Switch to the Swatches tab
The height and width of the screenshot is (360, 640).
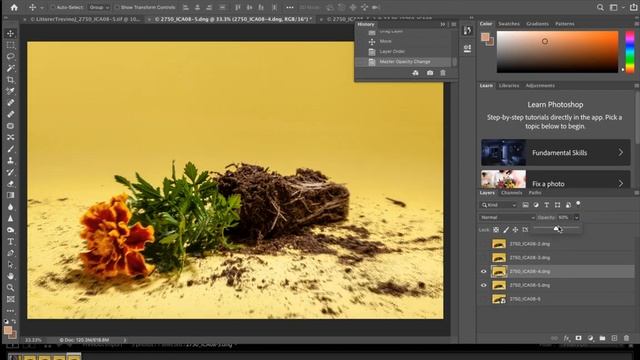point(509,24)
